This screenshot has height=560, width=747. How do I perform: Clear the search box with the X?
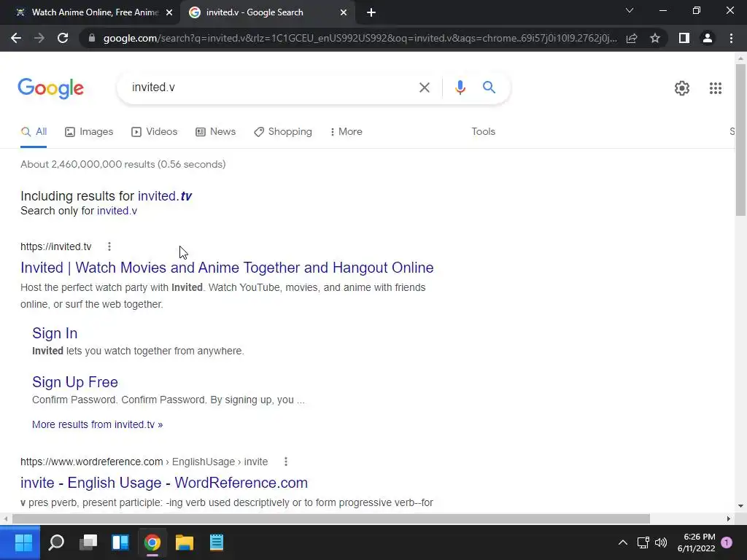coord(424,87)
